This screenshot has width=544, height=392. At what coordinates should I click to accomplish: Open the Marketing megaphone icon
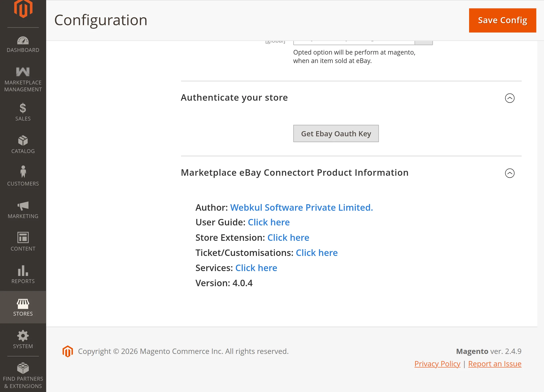pyautogui.click(x=23, y=206)
